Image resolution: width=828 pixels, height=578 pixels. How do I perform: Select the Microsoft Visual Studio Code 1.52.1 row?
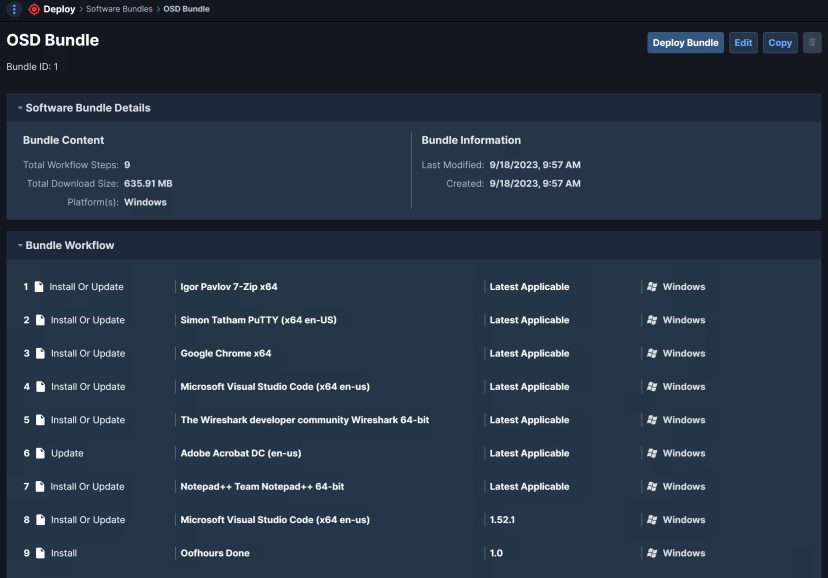tap(300, 519)
